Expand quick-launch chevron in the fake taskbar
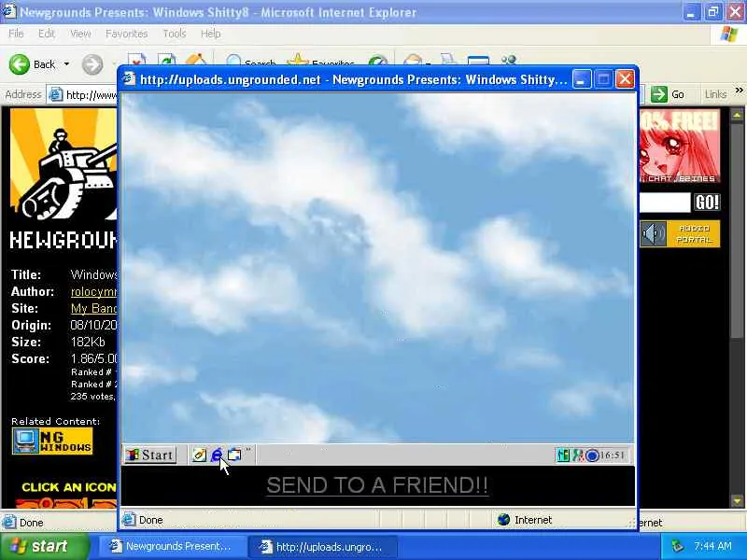 (248, 450)
